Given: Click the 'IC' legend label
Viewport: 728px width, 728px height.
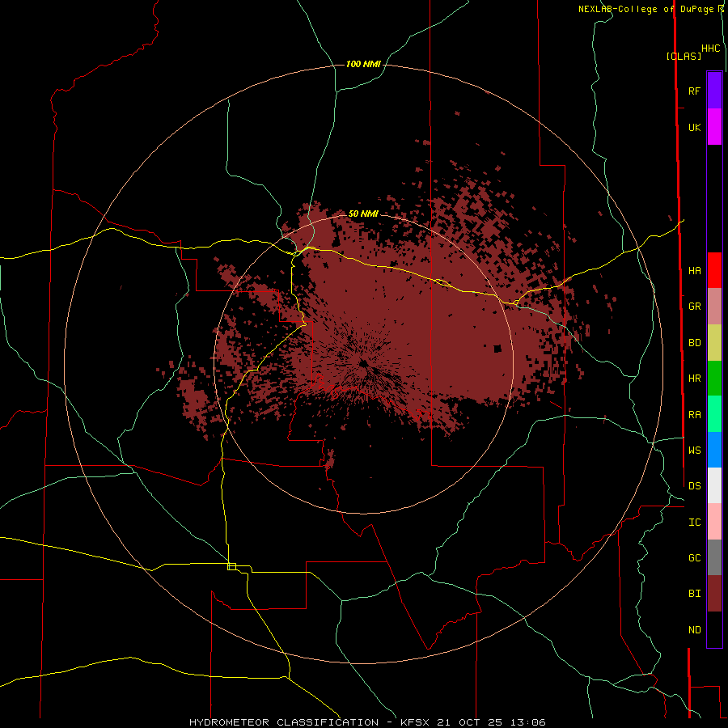Looking at the screenshot, I should pyautogui.click(x=694, y=523).
